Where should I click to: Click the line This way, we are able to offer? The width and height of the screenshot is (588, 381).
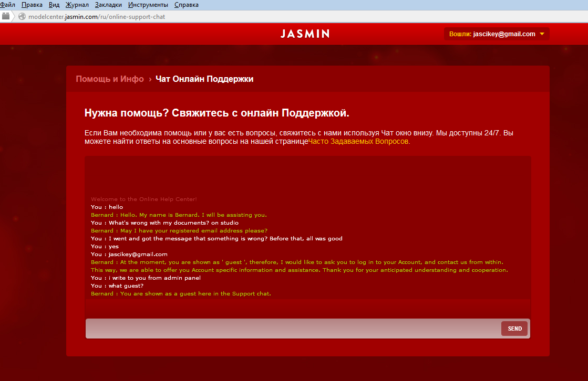pyautogui.click(x=299, y=270)
